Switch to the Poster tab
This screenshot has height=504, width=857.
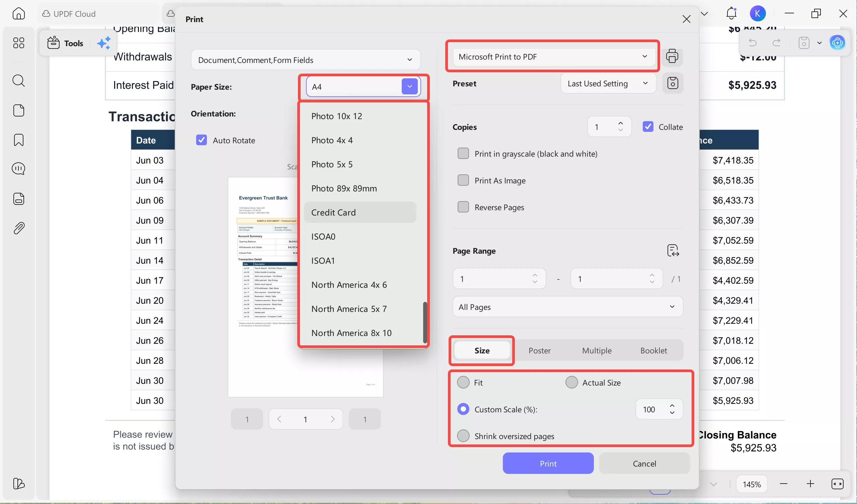(539, 350)
